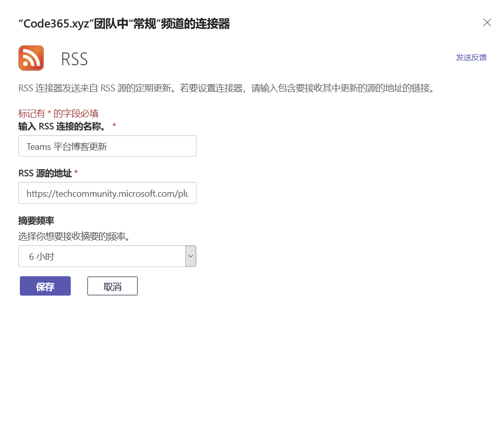This screenshot has width=504, height=422.
Task: Click the RSS heading next to the icon
Action: click(74, 59)
